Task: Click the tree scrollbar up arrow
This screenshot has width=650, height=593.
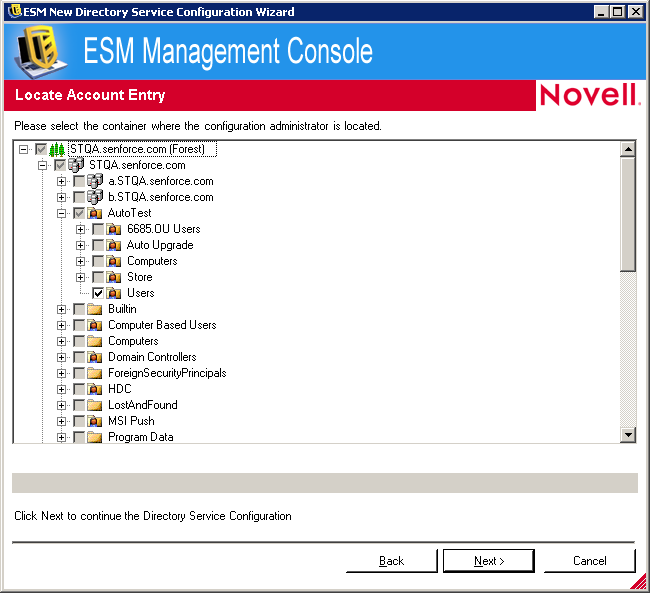Action: coord(628,149)
